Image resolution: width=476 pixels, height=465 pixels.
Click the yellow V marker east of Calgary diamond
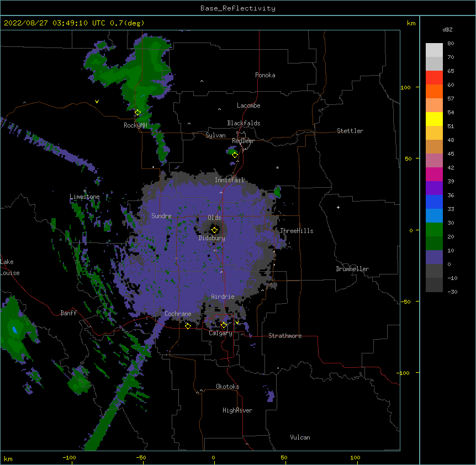tap(237, 323)
